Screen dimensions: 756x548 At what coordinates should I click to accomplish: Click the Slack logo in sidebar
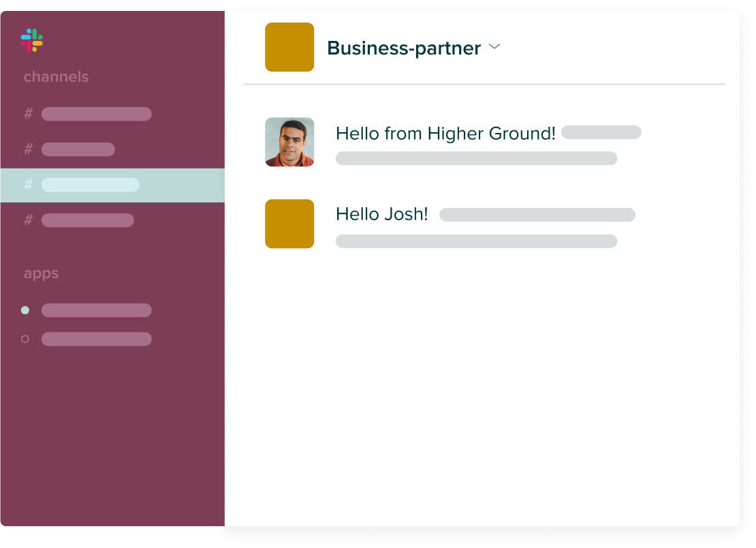(x=32, y=40)
